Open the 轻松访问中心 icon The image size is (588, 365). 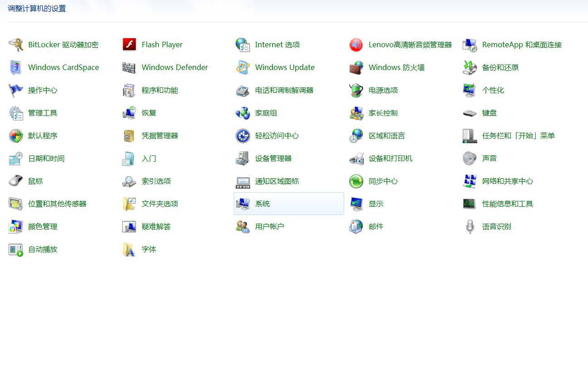[243, 135]
